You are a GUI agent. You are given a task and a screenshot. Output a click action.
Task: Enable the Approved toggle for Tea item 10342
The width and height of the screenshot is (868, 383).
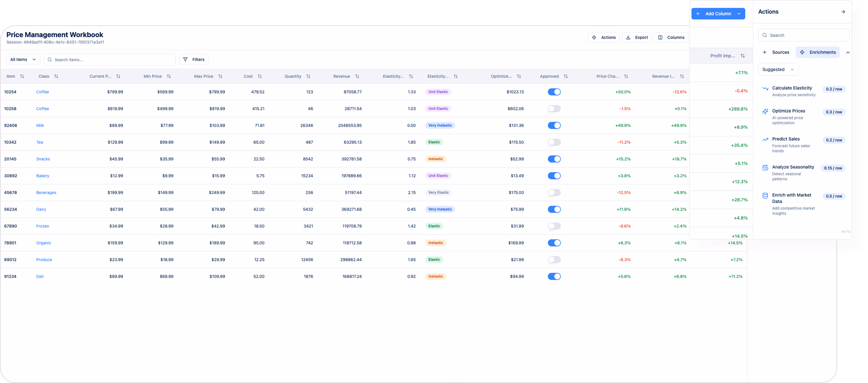coord(554,142)
